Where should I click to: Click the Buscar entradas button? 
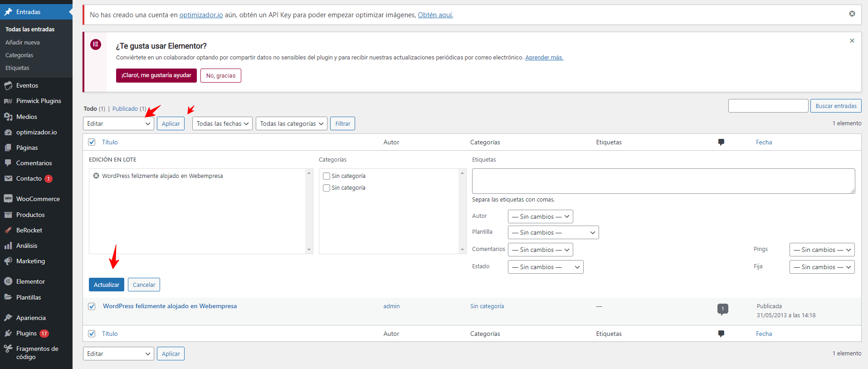click(836, 106)
